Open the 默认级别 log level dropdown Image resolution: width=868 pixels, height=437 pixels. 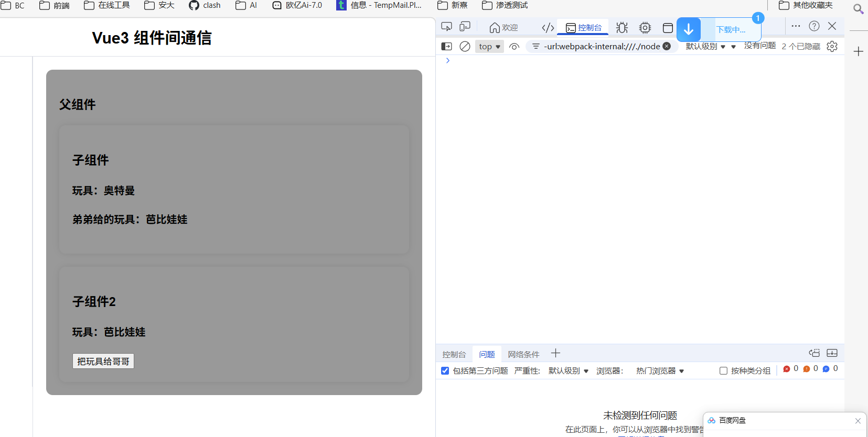705,47
